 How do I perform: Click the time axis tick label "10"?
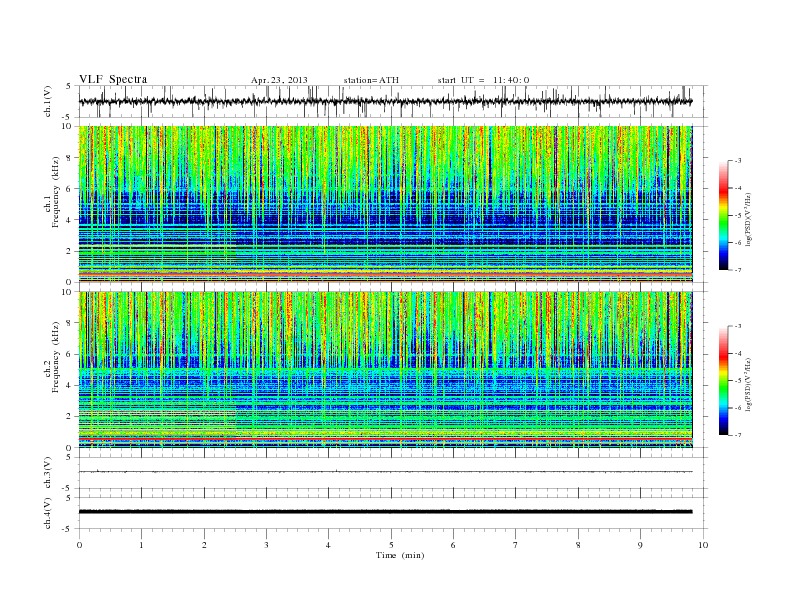[703, 545]
